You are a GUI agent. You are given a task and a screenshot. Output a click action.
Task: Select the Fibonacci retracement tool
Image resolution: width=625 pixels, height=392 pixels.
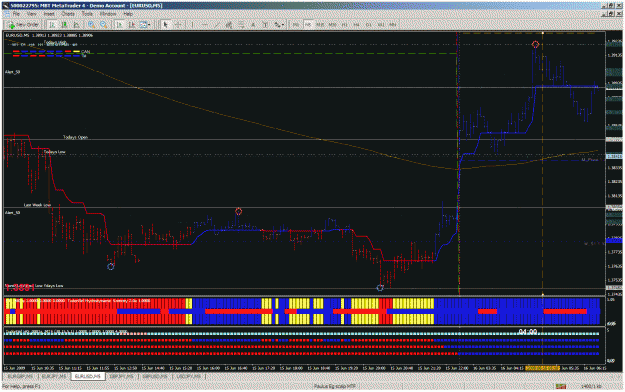click(x=241, y=25)
